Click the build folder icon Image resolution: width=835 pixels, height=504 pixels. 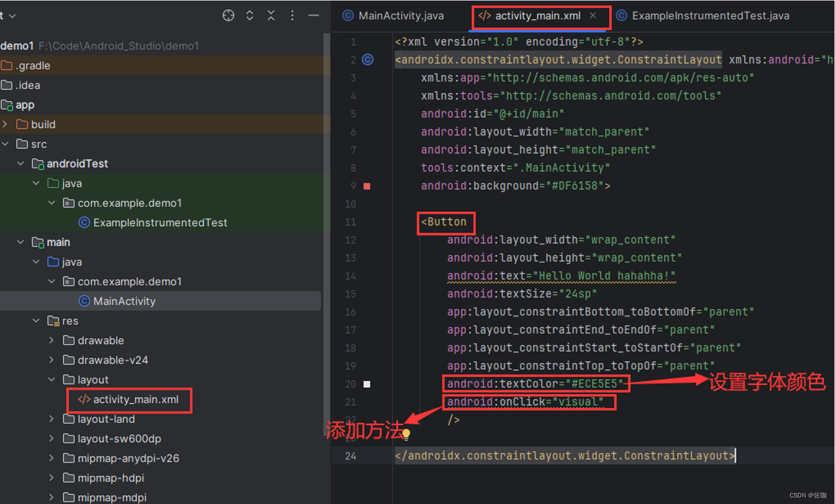[22, 124]
